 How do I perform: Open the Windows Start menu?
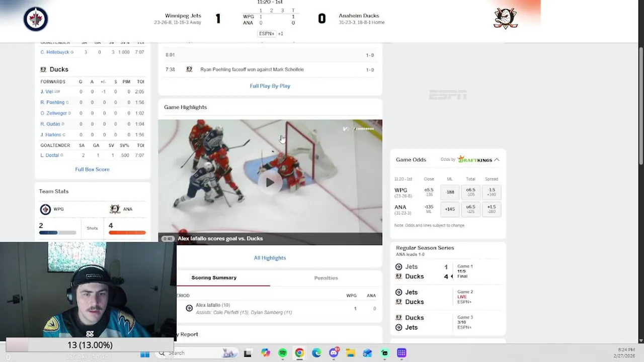(145, 353)
